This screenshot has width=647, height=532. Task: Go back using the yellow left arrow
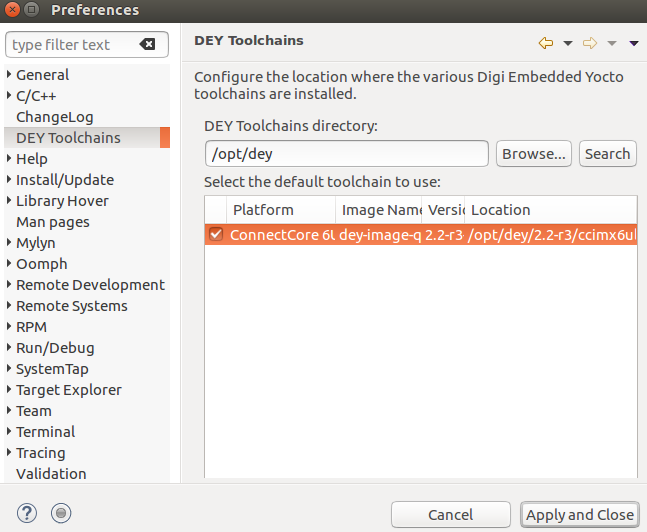546,43
